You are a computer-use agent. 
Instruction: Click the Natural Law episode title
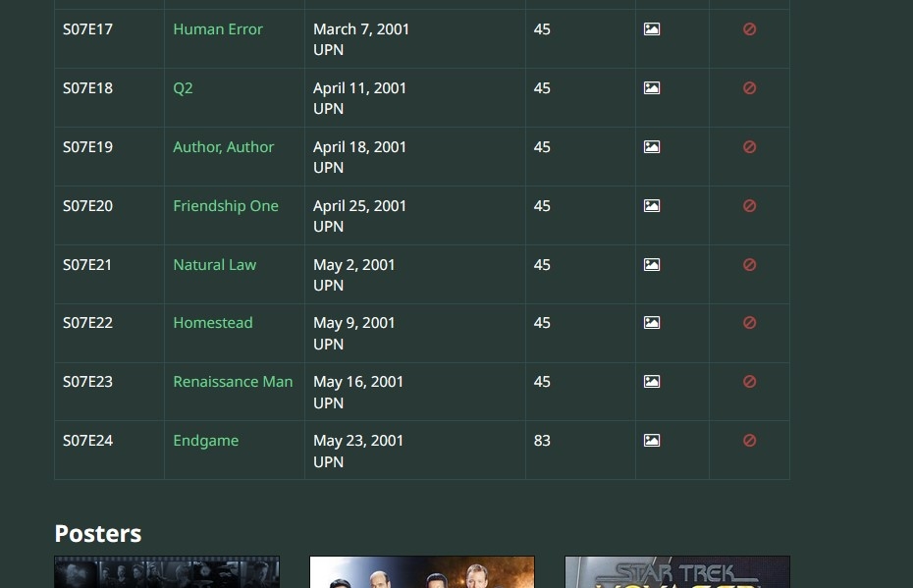(214, 264)
